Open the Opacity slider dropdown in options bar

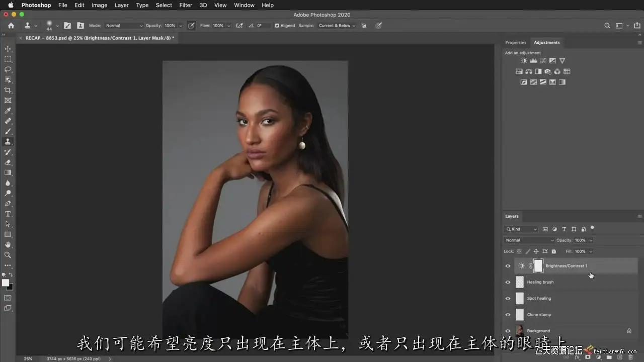click(x=180, y=26)
